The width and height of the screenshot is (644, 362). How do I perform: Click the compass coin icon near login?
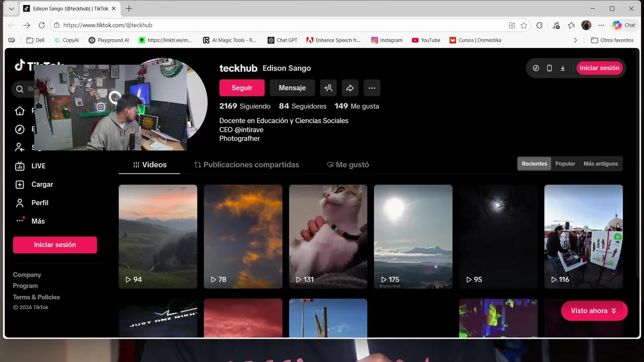pyautogui.click(x=536, y=68)
